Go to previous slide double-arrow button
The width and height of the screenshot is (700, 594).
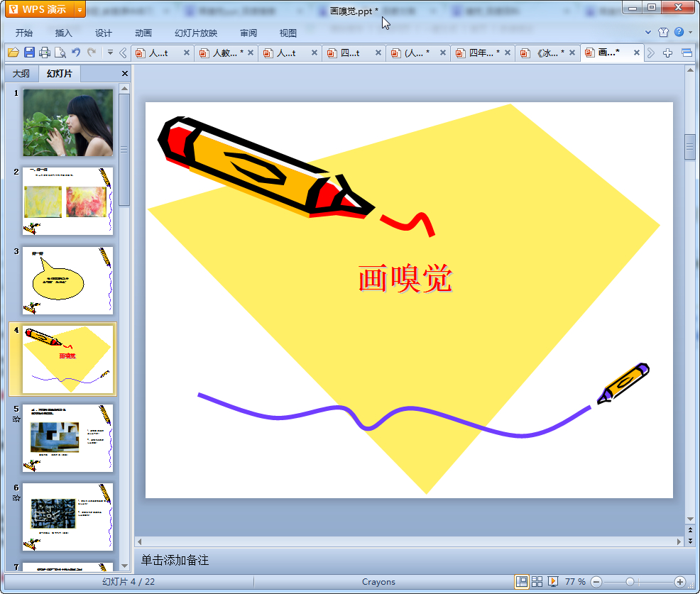[x=690, y=530]
